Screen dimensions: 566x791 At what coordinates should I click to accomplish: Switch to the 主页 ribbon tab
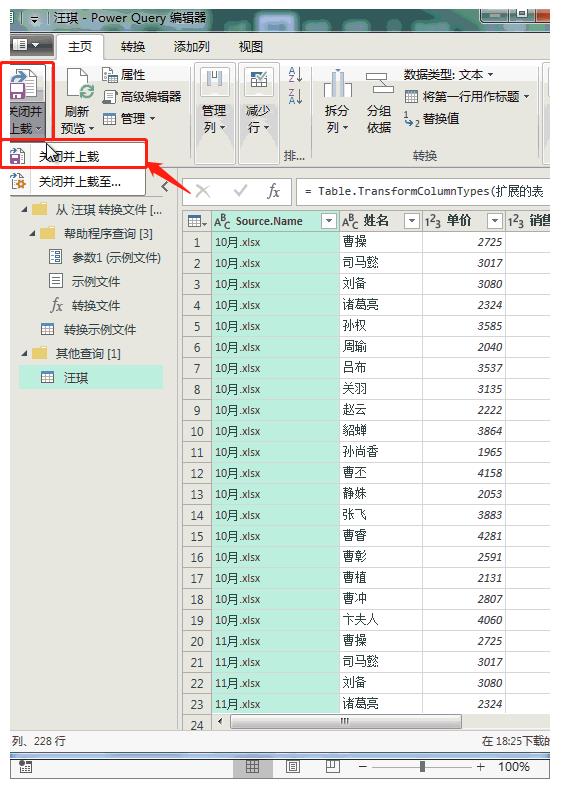pyautogui.click(x=80, y=47)
